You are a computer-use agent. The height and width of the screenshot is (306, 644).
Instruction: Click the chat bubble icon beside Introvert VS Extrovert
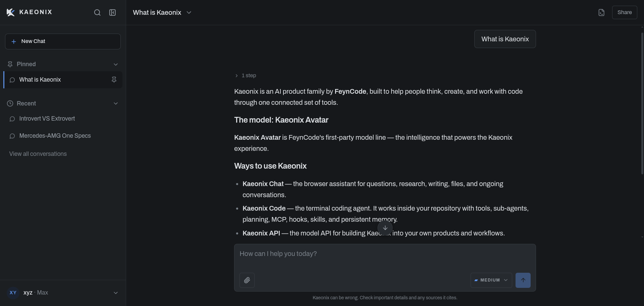[x=12, y=119]
